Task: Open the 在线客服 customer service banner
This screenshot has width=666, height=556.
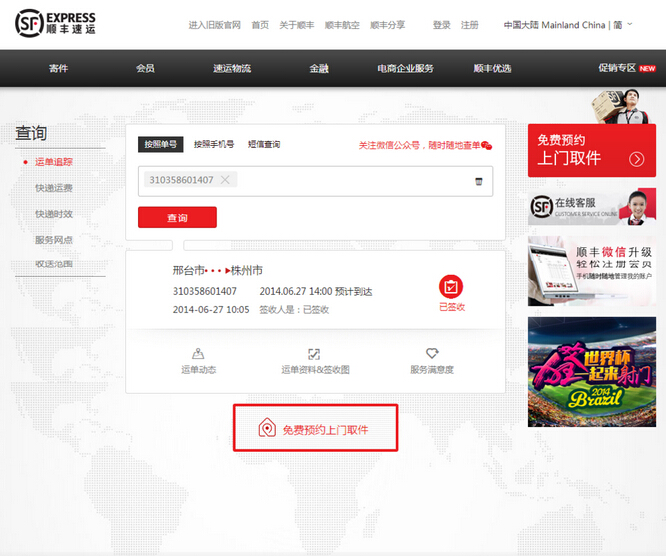Action: click(x=592, y=206)
